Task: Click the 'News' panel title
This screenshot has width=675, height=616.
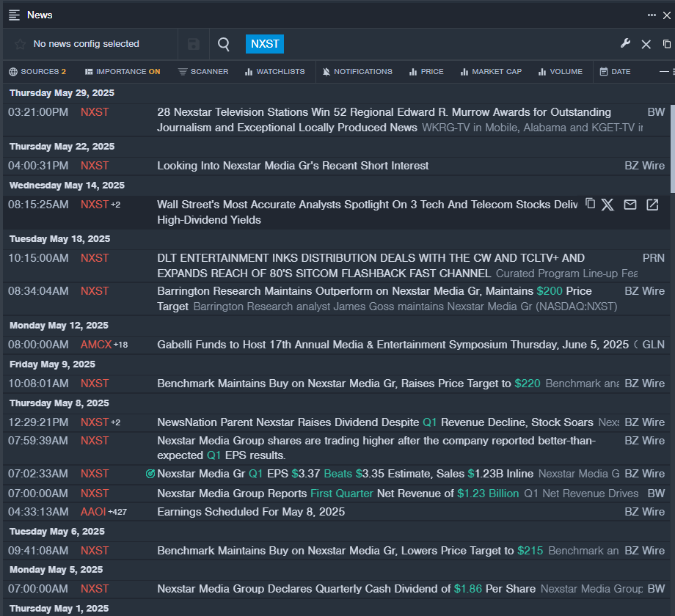Action: click(40, 15)
